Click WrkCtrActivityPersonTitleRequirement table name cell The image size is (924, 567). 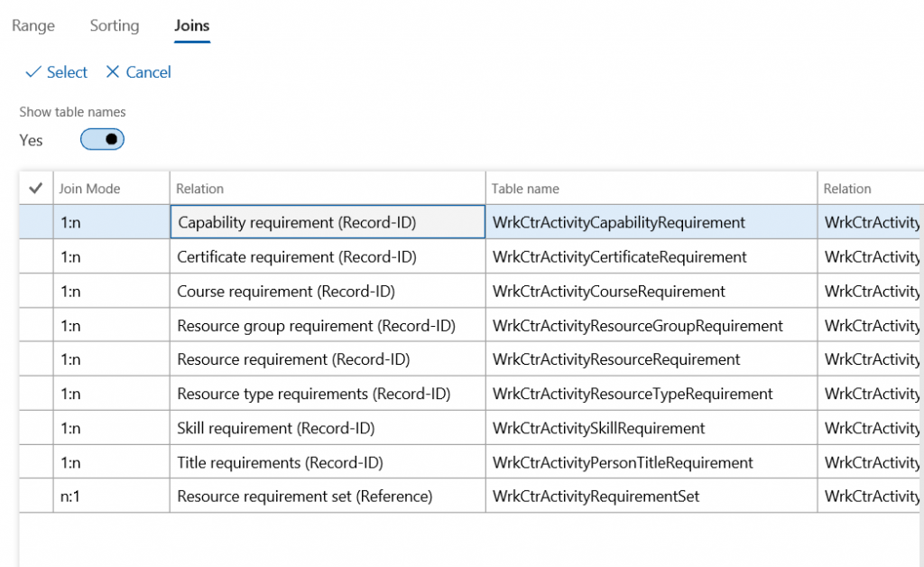click(623, 462)
